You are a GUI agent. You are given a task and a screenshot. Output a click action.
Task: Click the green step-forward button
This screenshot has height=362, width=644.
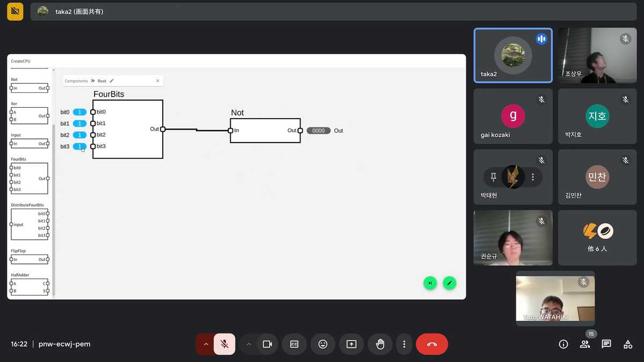430,283
